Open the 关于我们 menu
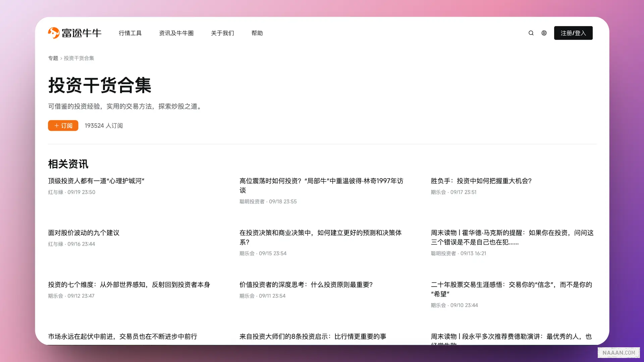 (x=222, y=33)
